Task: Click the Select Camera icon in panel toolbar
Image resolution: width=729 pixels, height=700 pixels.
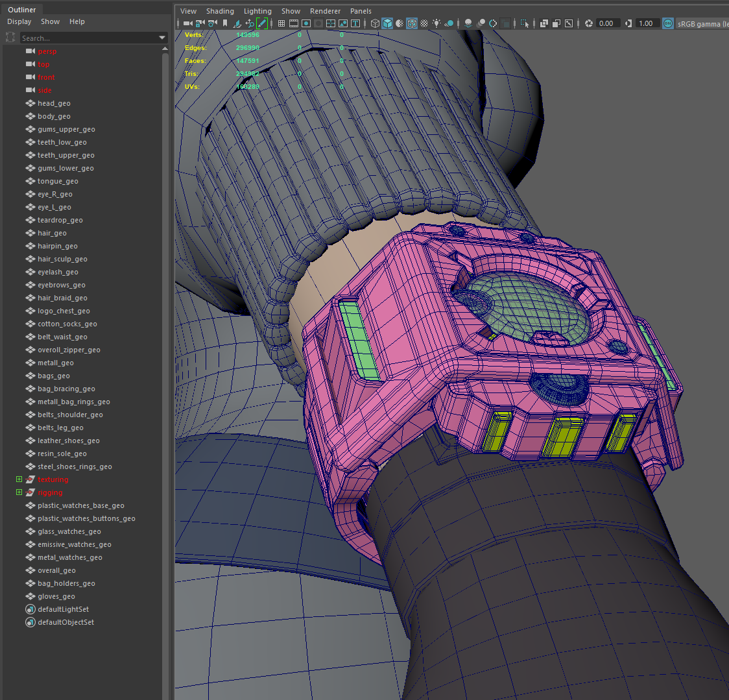Action: pos(187,23)
